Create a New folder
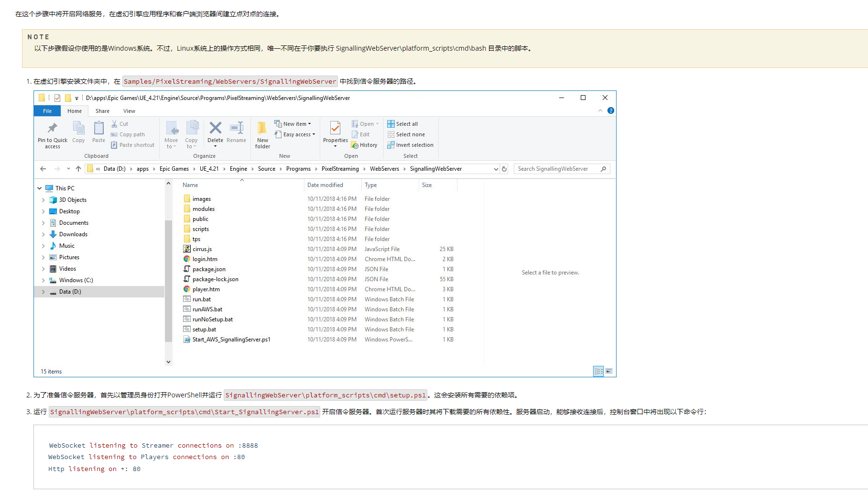This screenshot has width=868, height=494. click(x=262, y=135)
